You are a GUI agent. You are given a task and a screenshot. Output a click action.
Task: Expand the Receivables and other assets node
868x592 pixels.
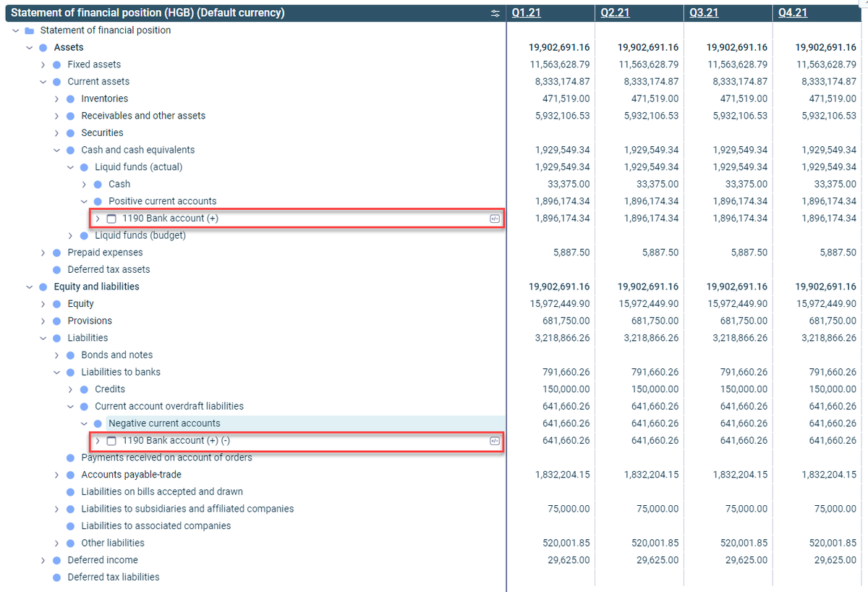tap(56, 115)
